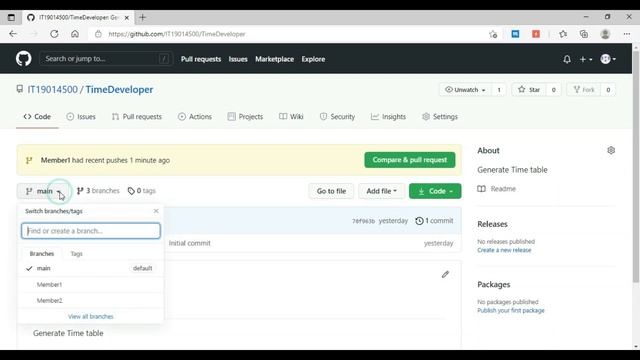Screen dimensions: 640x360
Task: Open the Pull requests repository tab
Action: tap(137, 117)
